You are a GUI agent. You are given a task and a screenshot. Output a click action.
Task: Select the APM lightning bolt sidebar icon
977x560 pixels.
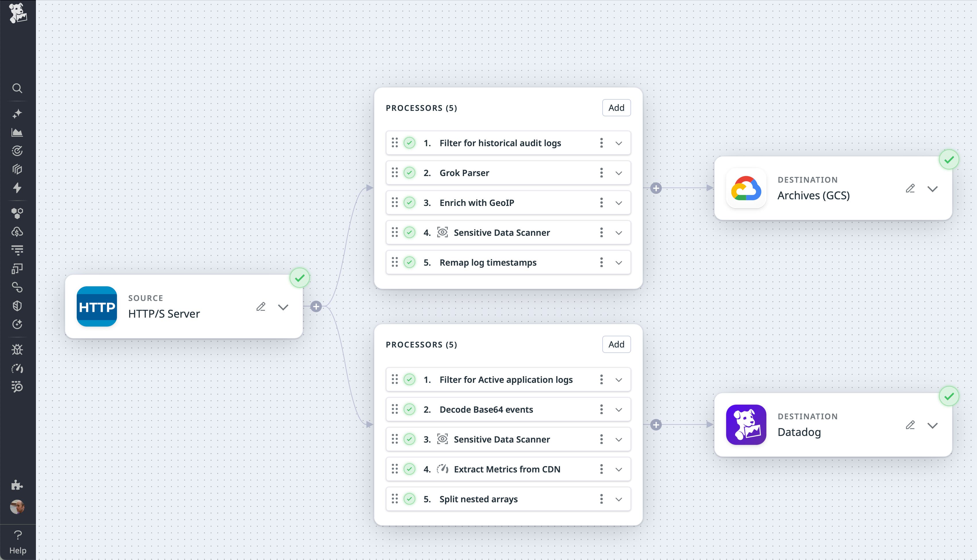point(17,187)
